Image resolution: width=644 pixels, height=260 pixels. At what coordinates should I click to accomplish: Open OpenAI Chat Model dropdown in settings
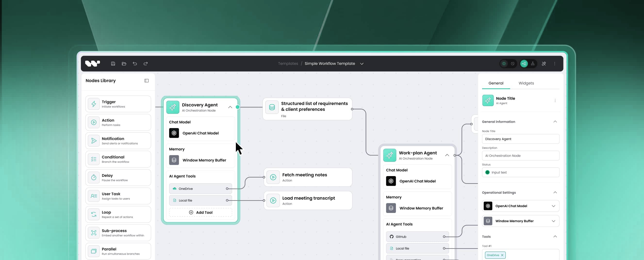click(x=520, y=206)
